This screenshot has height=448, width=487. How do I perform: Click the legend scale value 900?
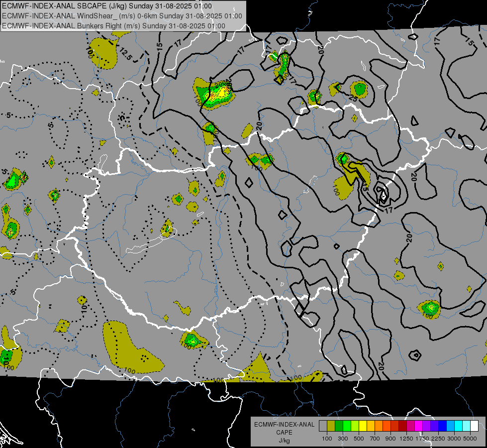(x=390, y=439)
